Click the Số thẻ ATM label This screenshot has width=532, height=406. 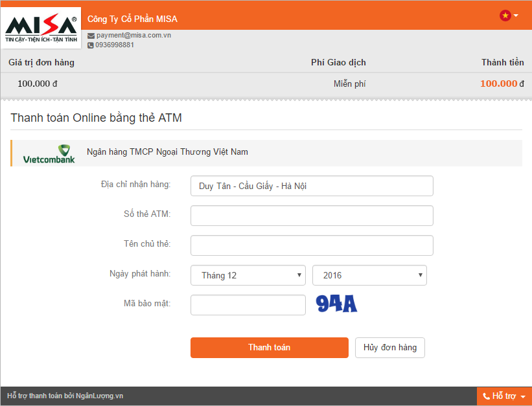[x=147, y=214]
